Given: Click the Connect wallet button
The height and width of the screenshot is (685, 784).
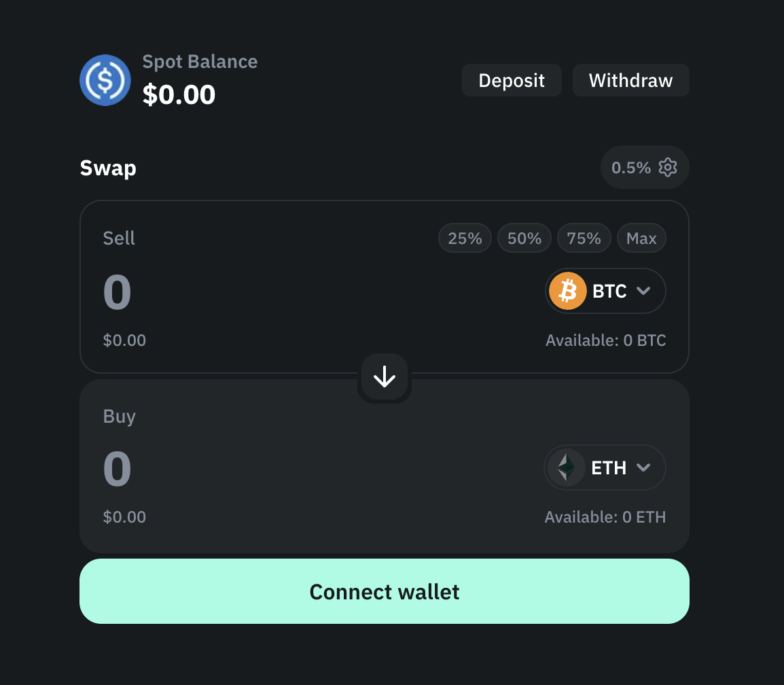Looking at the screenshot, I should pos(385,591).
